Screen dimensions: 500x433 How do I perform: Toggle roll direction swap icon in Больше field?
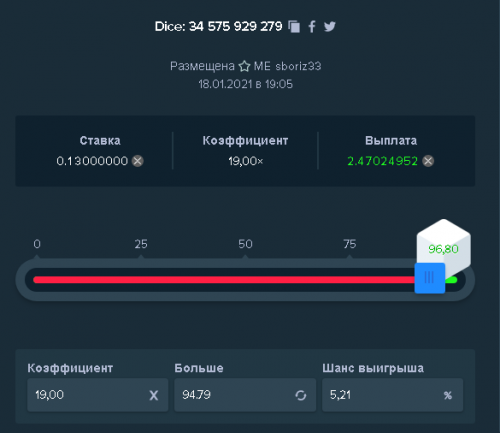(301, 395)
